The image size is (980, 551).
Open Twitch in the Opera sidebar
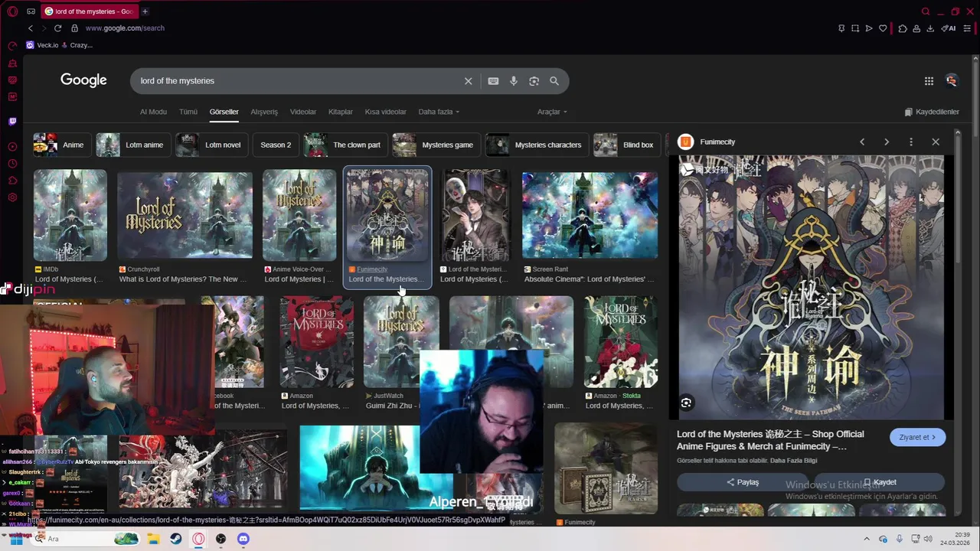[x=12, y=121]
